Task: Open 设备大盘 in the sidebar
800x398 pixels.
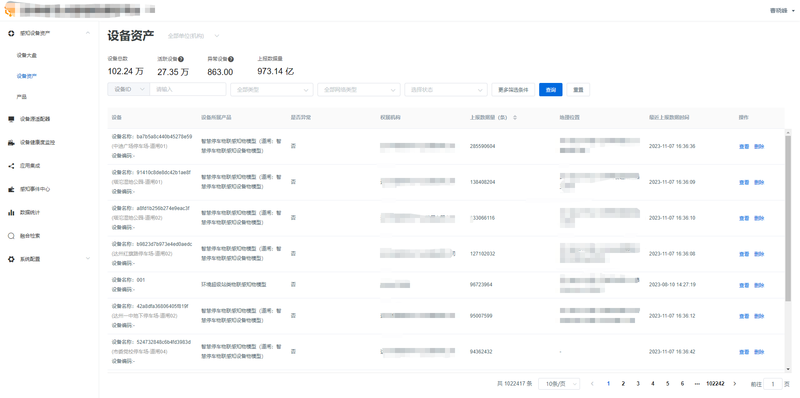Action: pyautogui.click(x=27, y=55)
